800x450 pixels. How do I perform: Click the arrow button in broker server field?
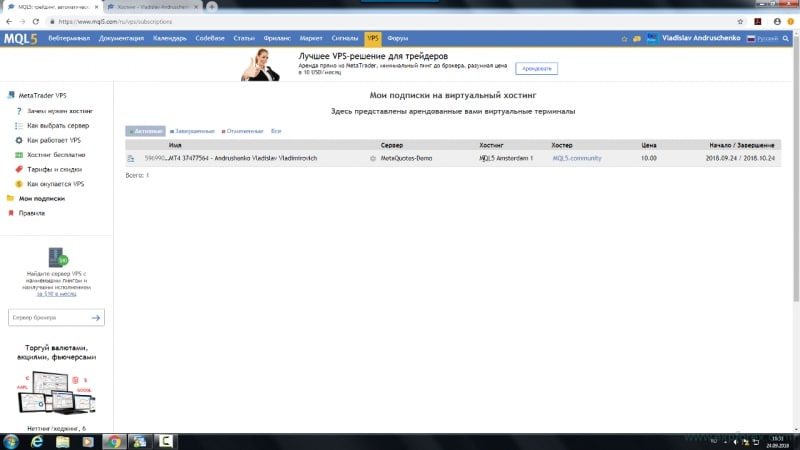click(x=96, y=318)
